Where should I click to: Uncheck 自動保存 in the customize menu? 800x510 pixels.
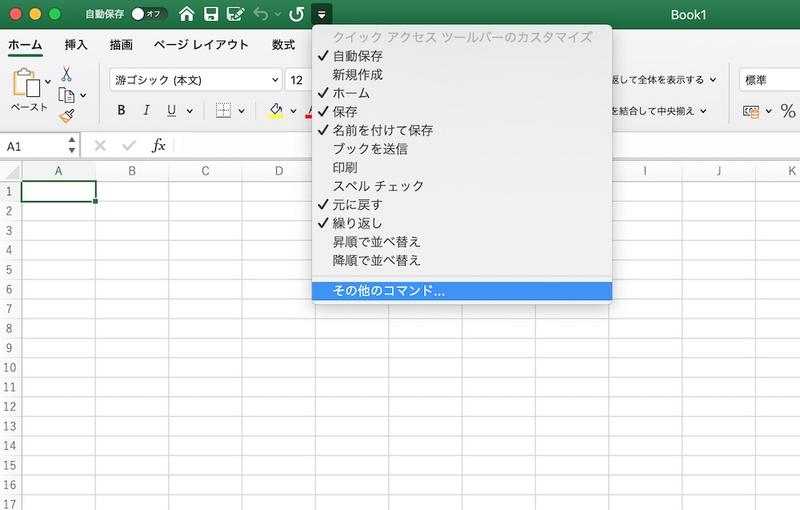(357, 56)
